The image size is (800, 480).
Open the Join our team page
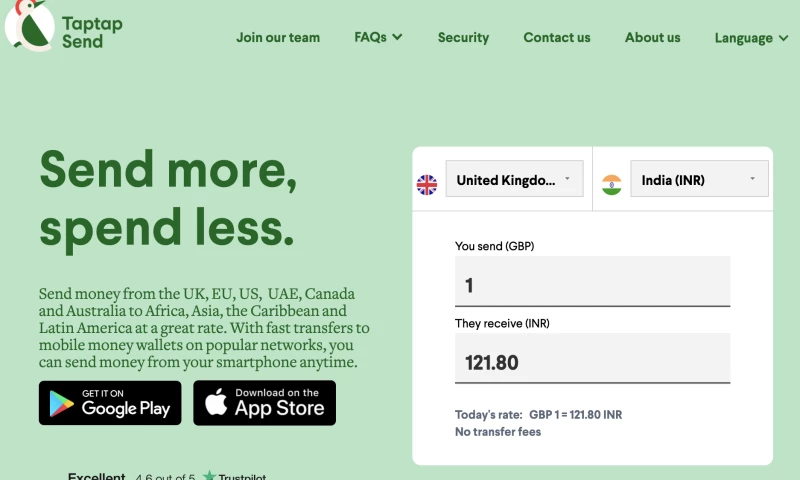click(x=278, y=38)
